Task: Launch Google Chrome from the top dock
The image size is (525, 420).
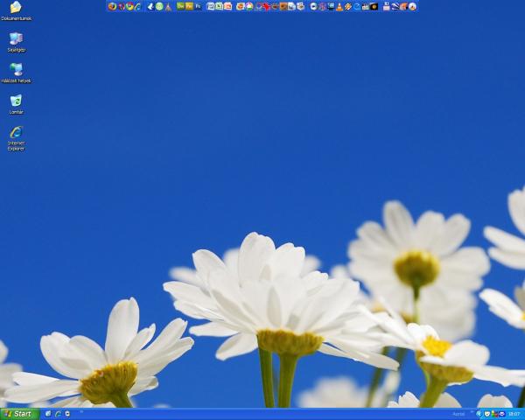Action: click(x=130, y=6)
